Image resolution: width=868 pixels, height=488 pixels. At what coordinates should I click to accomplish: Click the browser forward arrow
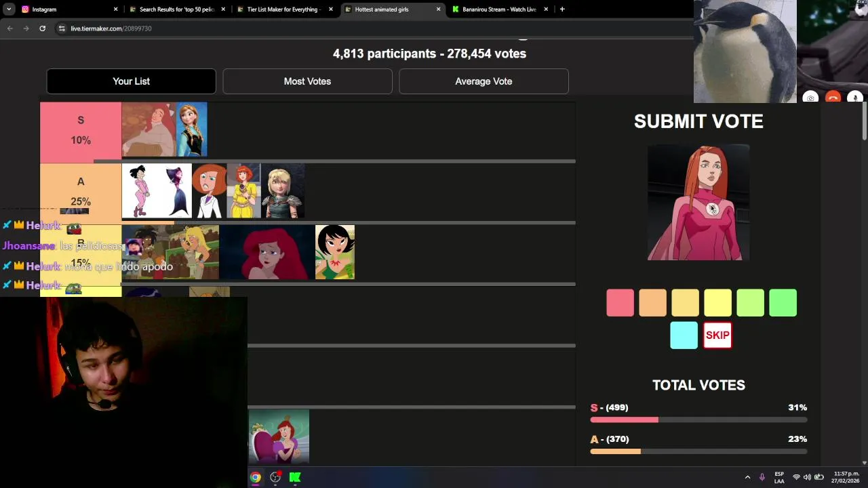point(26,28)
